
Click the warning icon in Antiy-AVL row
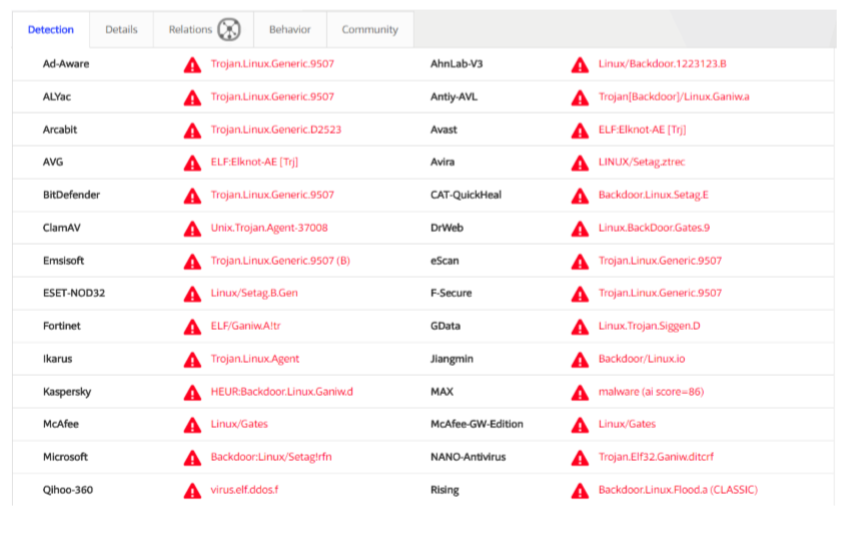pyautogui.click(x=580, y=98)
